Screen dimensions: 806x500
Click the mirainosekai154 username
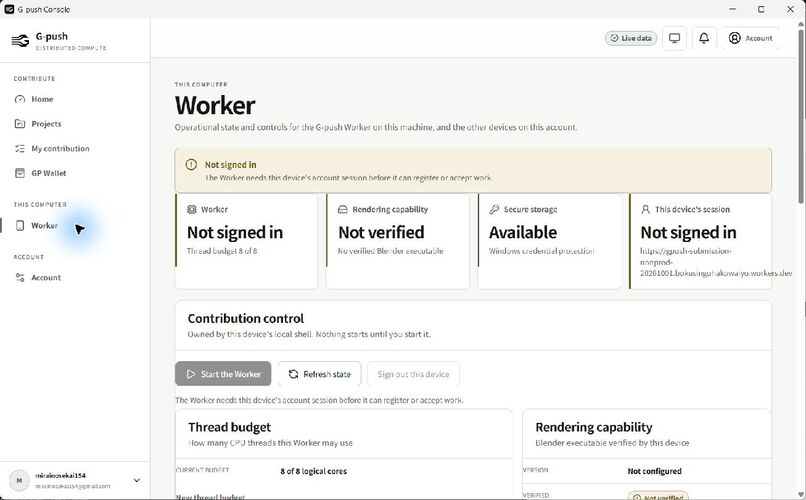pyautogui.click(x=60, y=475)
